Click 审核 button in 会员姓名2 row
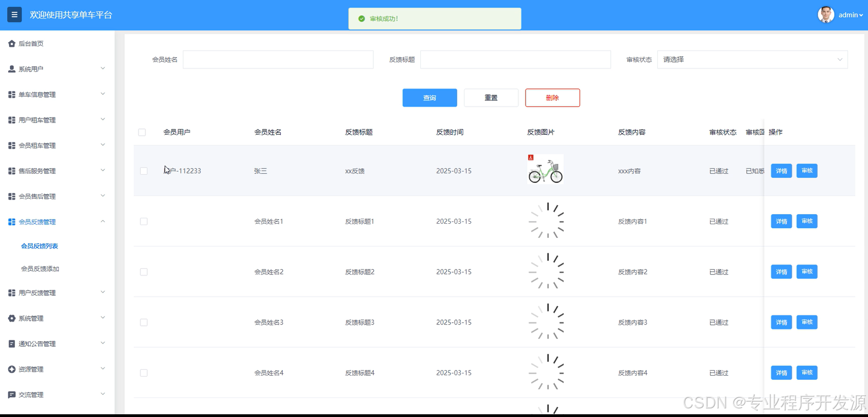Image resolution: width=868 pixels, height=417 pixels. [x=807, y=271]
